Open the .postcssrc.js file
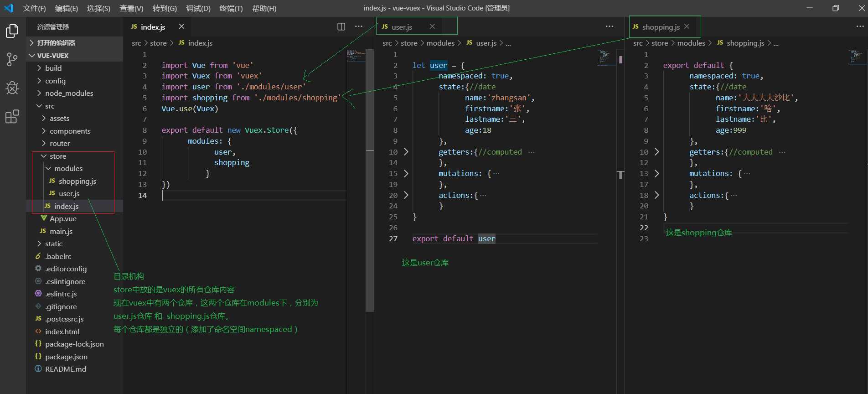The image size is (868, 394). pos(75,319)
